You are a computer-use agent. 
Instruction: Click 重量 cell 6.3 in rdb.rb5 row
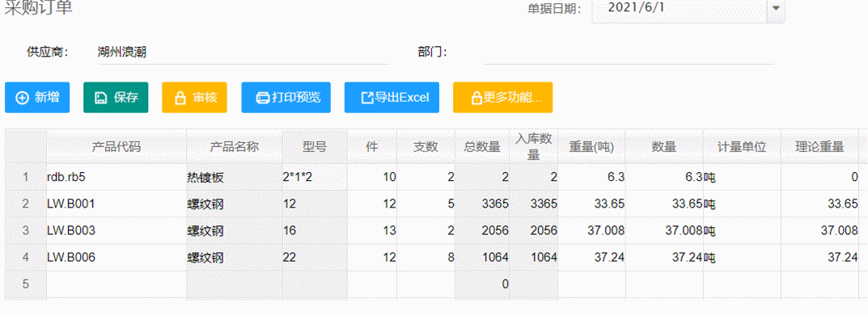[592, 177]
